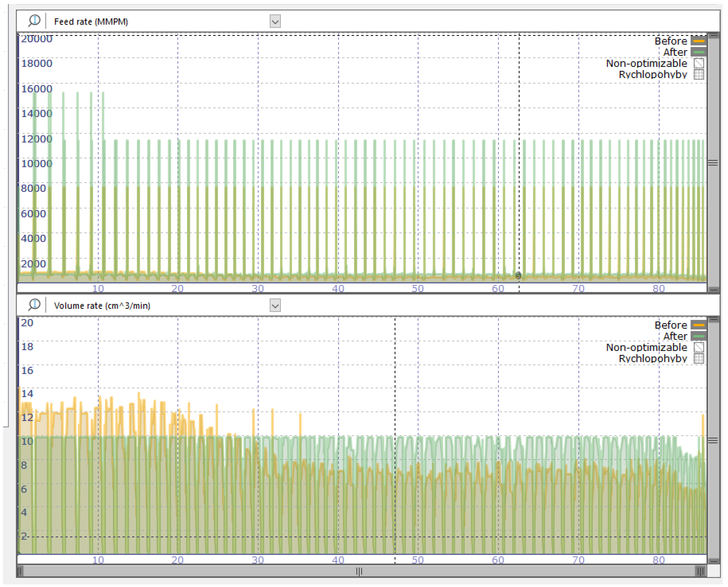
Task: Click middle grip of Feed rate vertical scrollbar
Action: (713, 163)
